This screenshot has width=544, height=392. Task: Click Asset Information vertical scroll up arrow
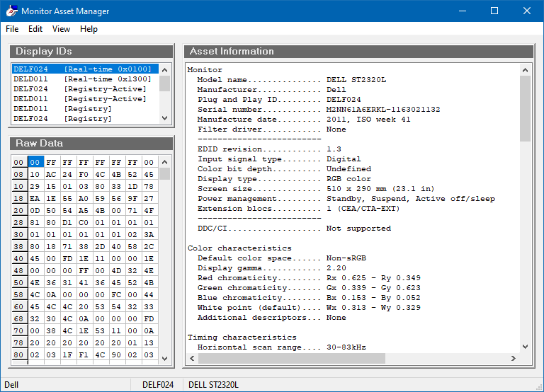(x=526, y=70)
